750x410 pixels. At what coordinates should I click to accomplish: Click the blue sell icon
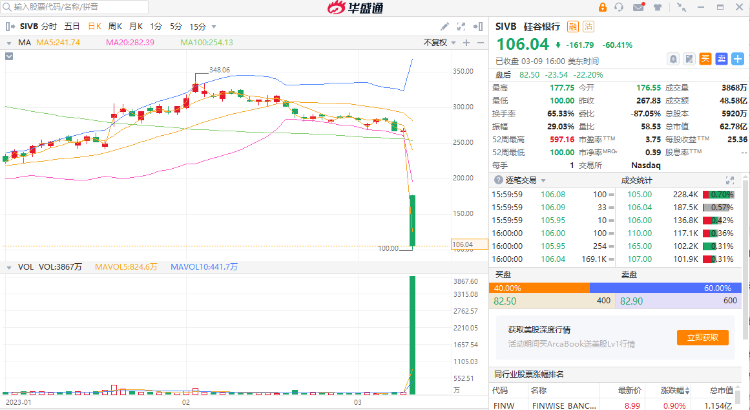[721, 59]
